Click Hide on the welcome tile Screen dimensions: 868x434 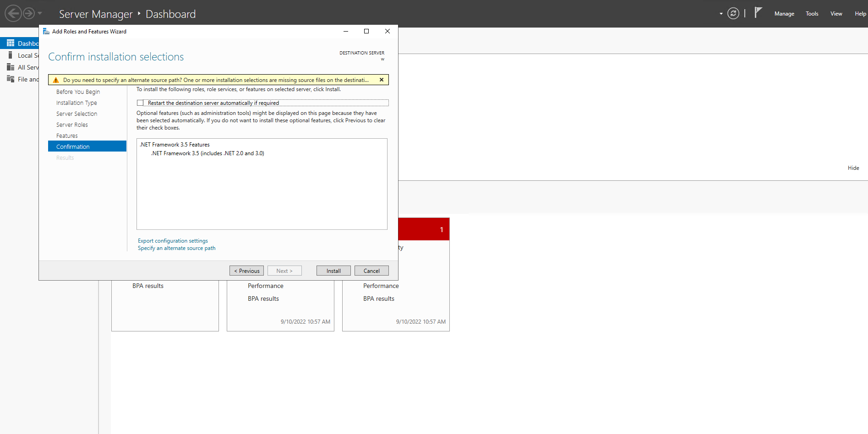[853, 168]
